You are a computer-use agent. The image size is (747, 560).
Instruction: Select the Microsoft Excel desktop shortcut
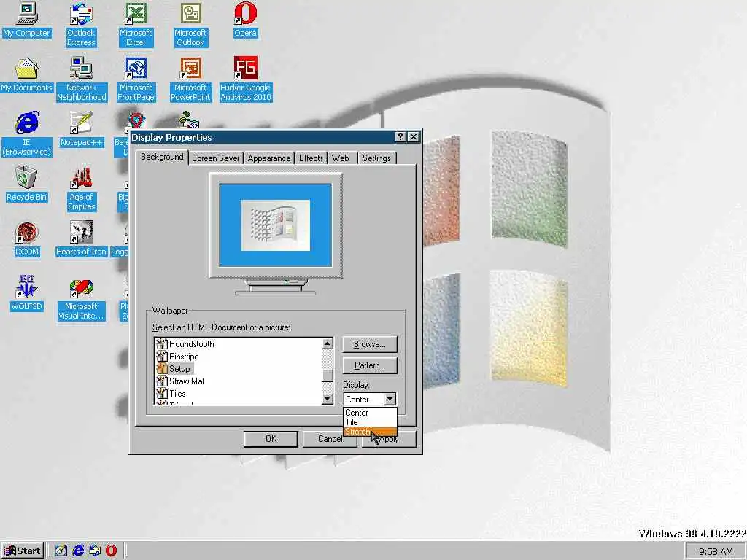tap(136, 24)
